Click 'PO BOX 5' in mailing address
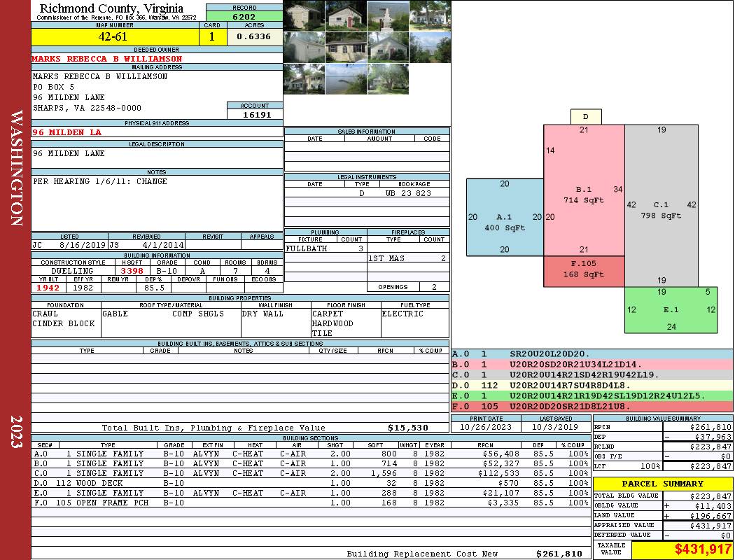The image size is (735, 560). [53, 87]
